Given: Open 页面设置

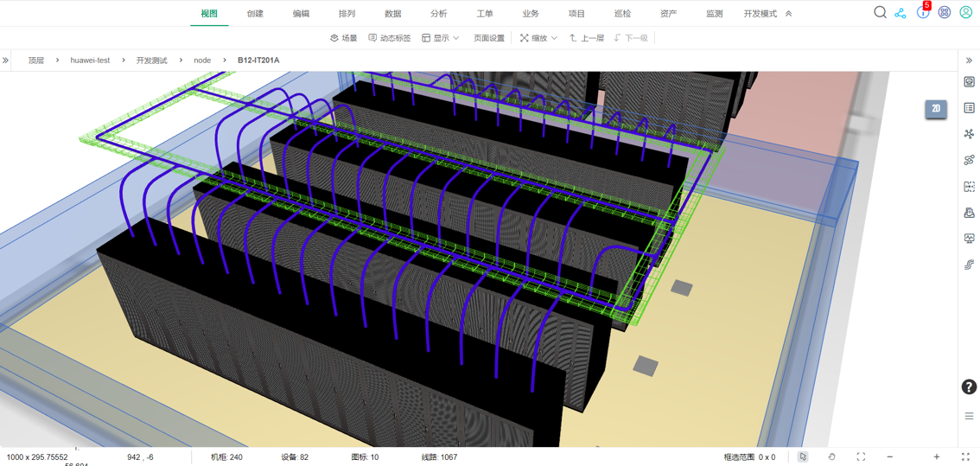Looking at the screenshot, I should [x=489, y=38].
